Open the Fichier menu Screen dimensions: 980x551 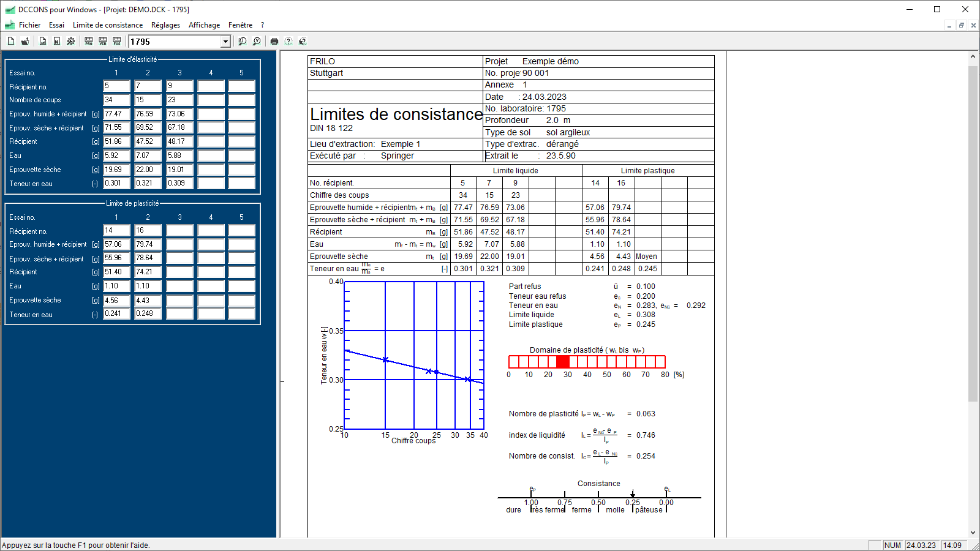click(x=29, y=25)
